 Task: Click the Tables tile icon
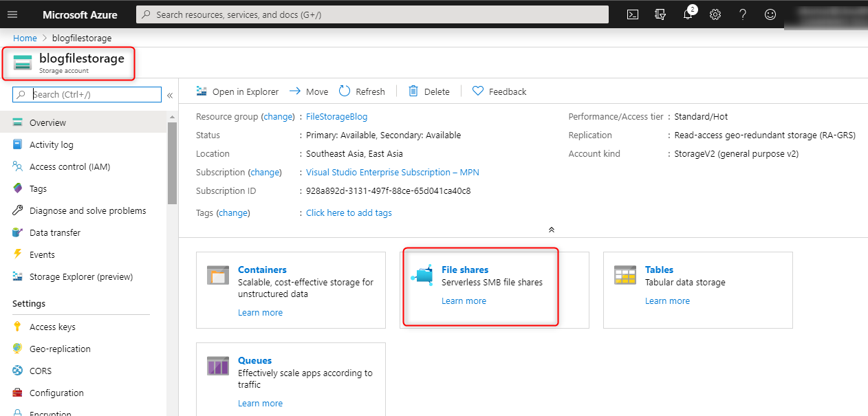(x=625, y=275)
